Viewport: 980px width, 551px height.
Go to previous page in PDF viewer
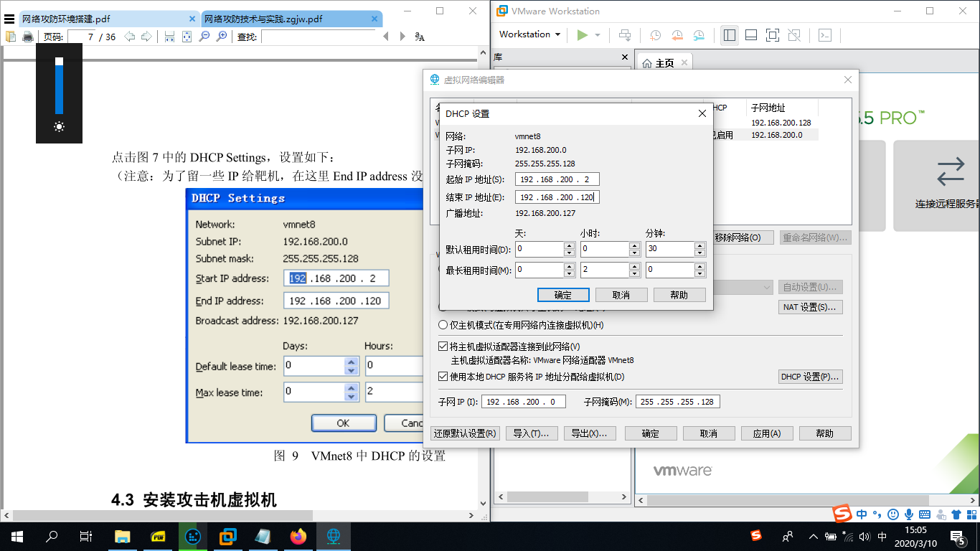(129, 37)
